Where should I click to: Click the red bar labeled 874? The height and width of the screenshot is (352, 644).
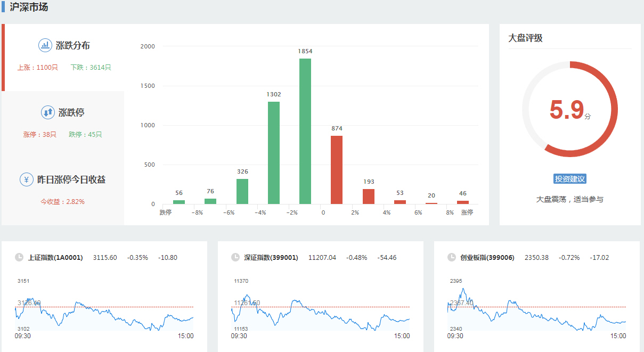click(x=337, y=170)
